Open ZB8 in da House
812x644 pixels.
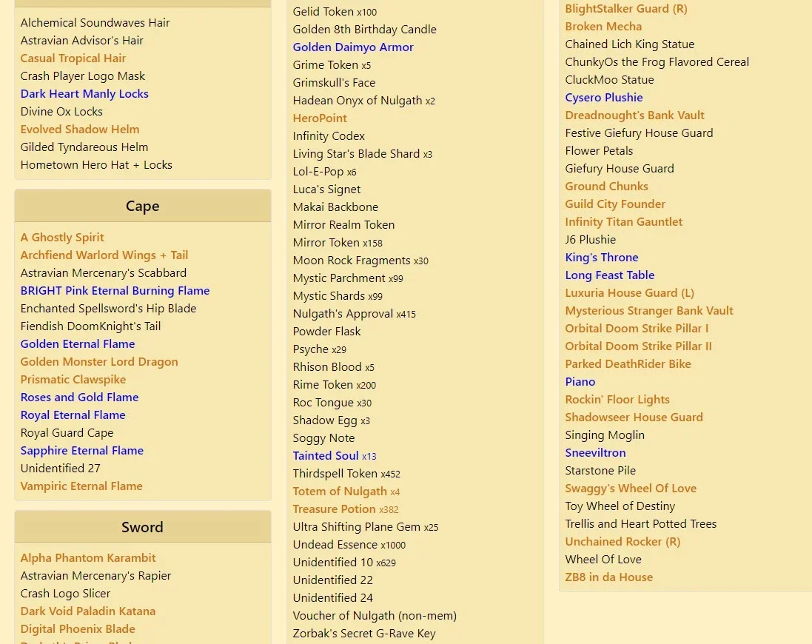608,577
